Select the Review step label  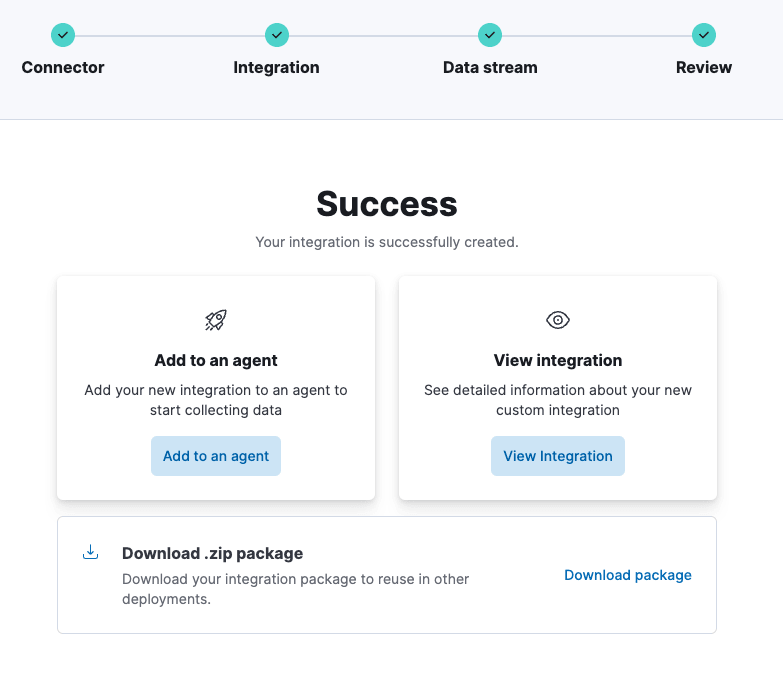[x=704, y=68]
